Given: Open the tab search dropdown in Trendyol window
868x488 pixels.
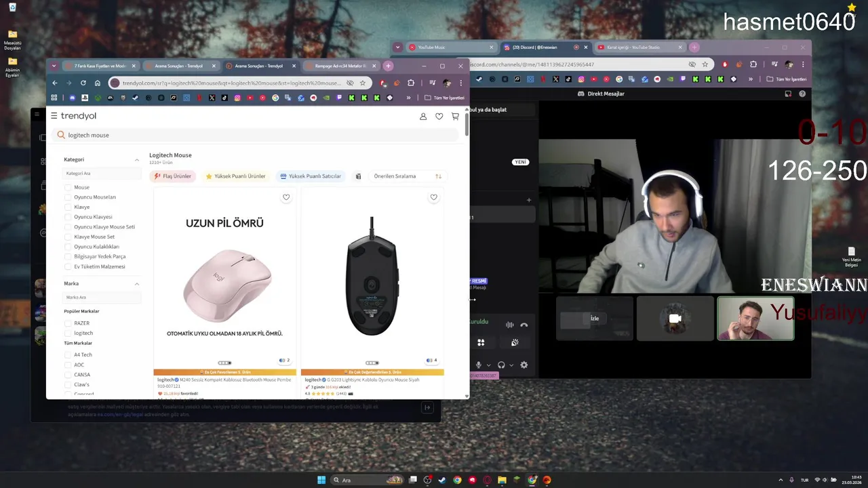Looking at the screenshot, I should 54,66.
